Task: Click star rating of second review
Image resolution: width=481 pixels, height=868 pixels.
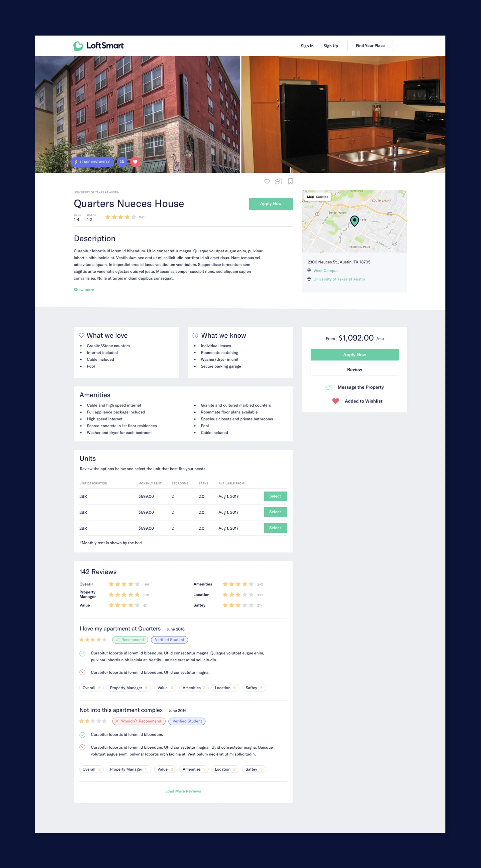Action: pyautogui.click(x=93, y=721)
